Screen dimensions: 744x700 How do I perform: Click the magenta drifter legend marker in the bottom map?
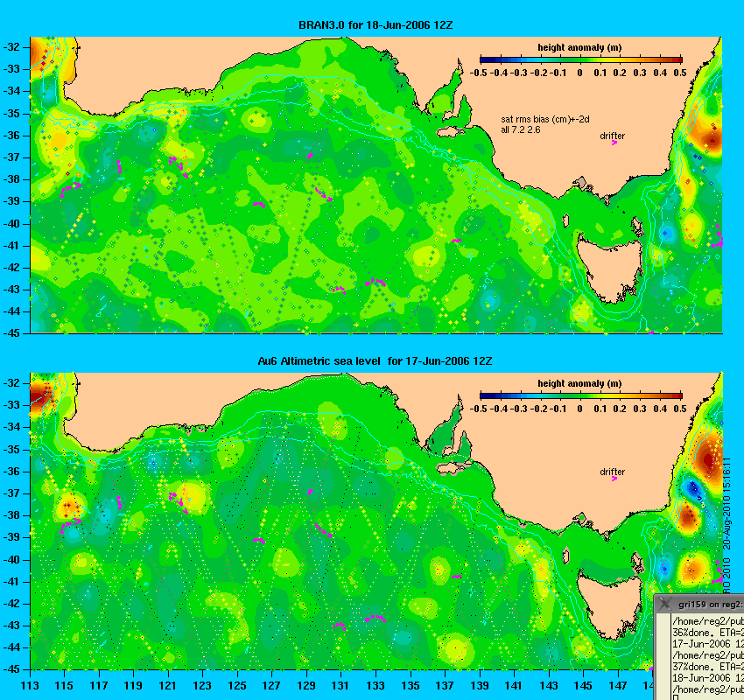614,479
